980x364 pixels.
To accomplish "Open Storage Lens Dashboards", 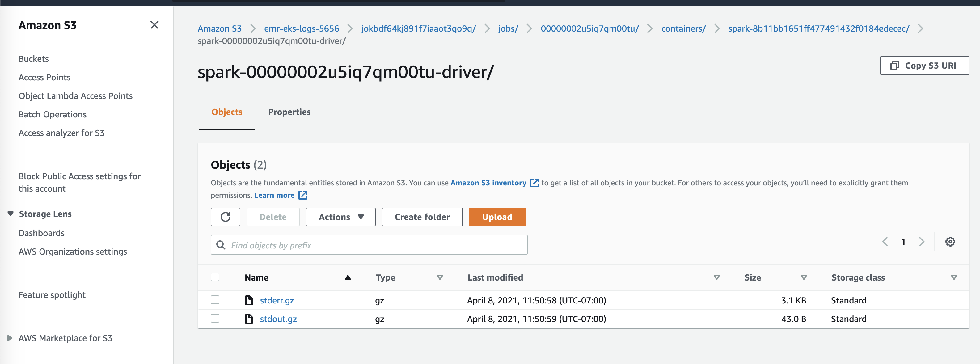I will tap(41, 233).
